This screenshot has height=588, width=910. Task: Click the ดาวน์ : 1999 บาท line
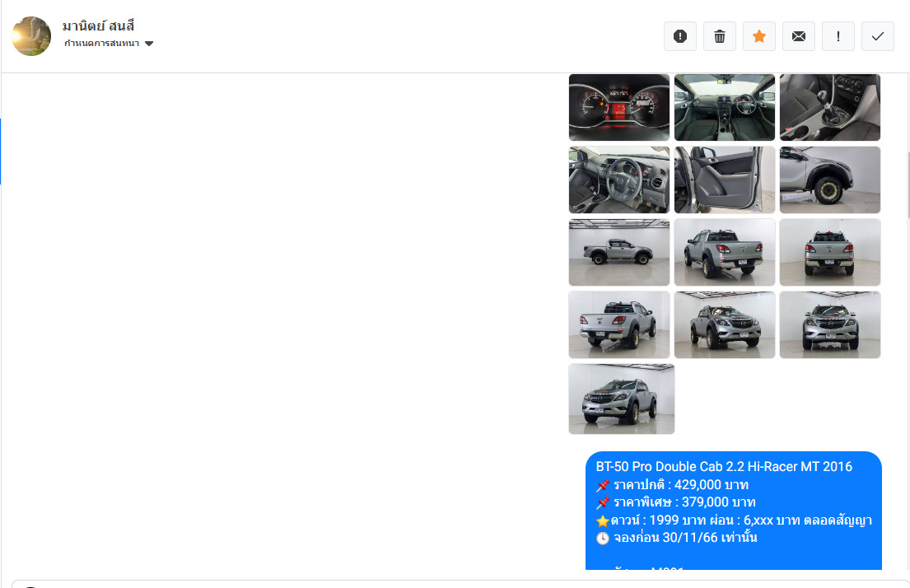click(734, 520)
